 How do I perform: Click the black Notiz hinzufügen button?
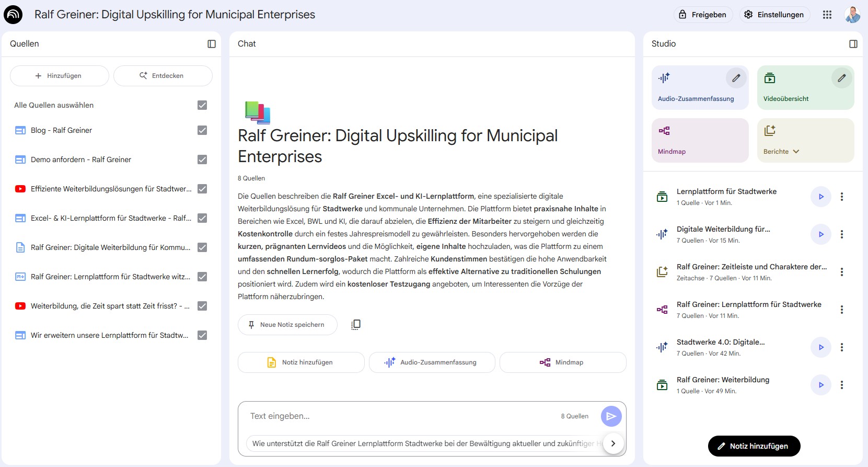click(x=754, y=446)
